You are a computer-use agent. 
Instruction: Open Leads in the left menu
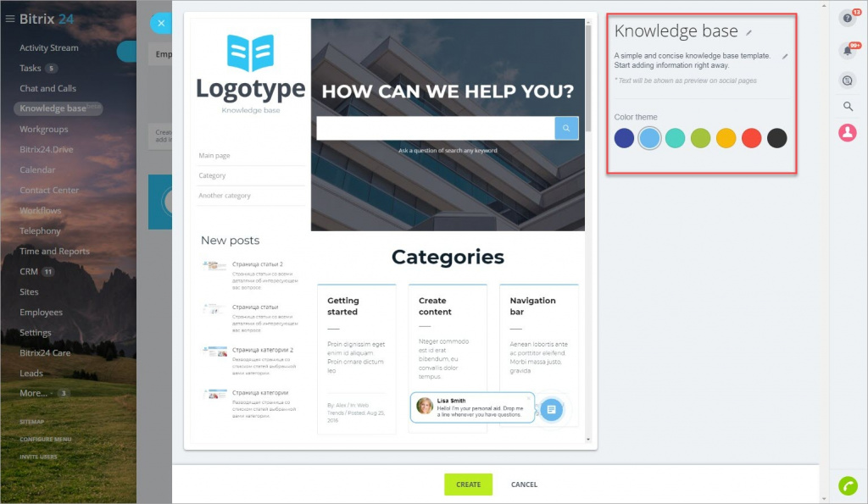pyautogui.click(x=31, y=374)
